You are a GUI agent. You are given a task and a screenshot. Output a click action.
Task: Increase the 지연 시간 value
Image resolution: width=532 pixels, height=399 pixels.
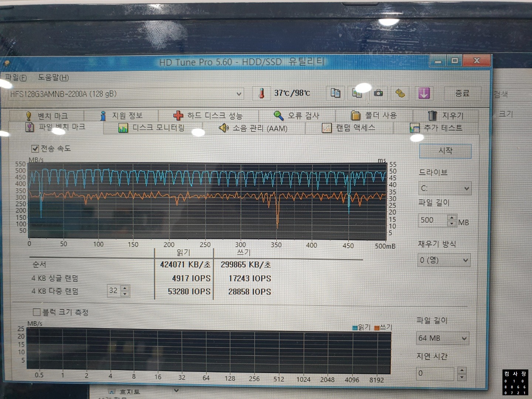(x=461, y=371)
